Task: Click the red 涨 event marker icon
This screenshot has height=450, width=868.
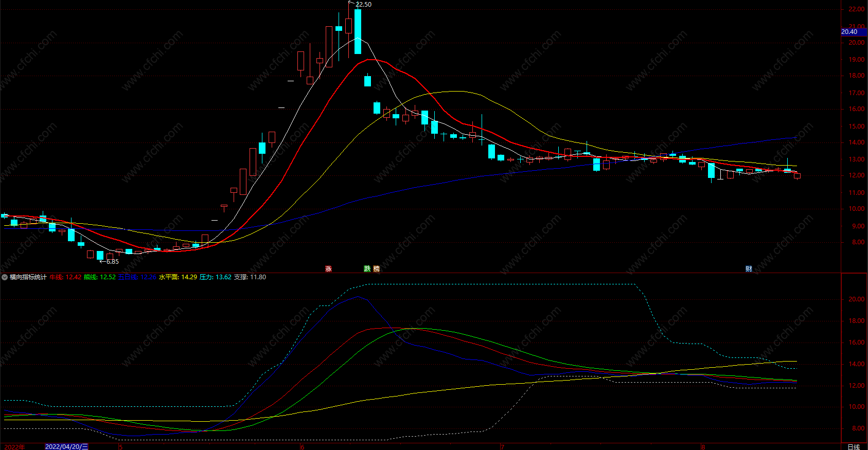Action: [x=328, y=269]
